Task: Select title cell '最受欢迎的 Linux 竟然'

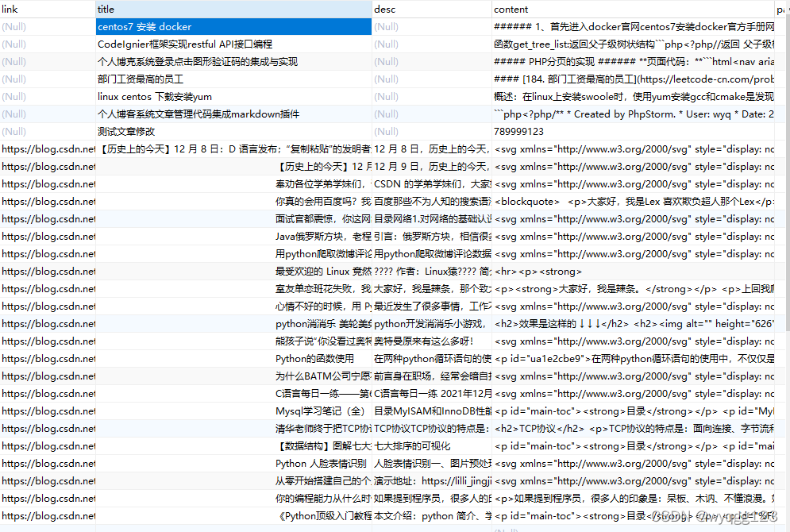Action: (233, 271)
